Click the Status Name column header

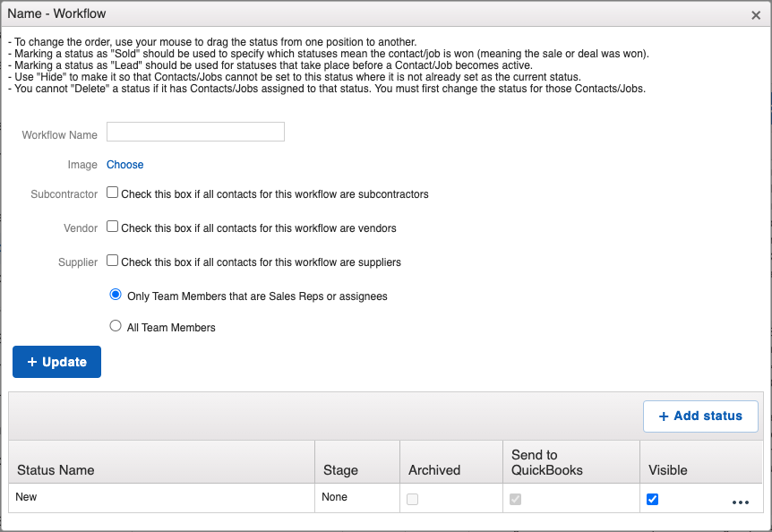[x=56, y=469]
